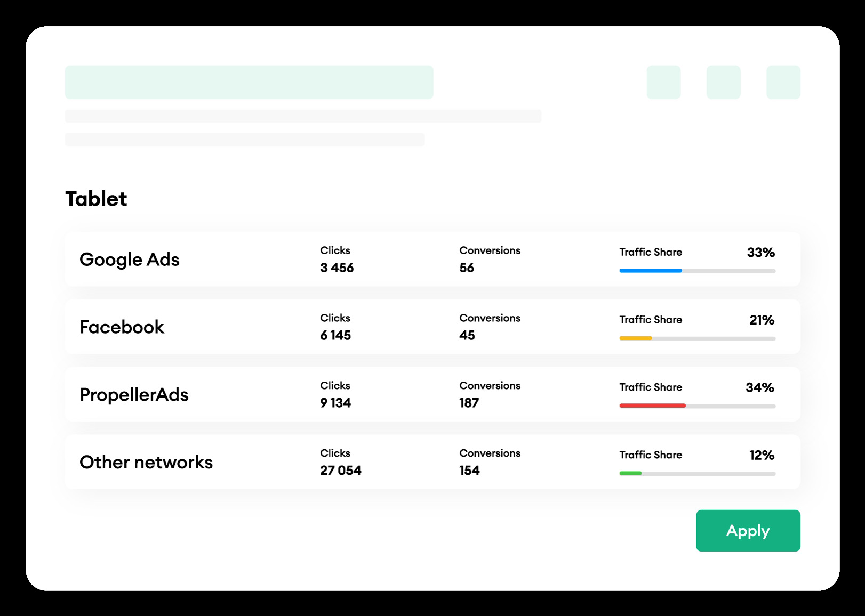Click Facebook conversions value 45
The image size is (865, 616).
tap(467, 335)
